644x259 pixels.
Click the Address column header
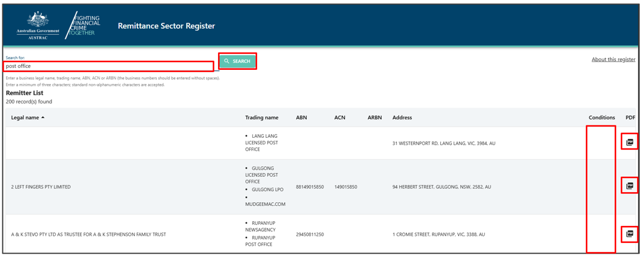point(402,118)
